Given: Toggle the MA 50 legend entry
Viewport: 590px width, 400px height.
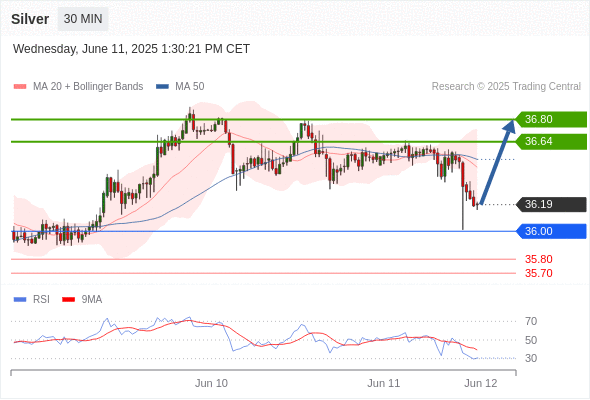Looking at the screenshot, I should click(180, 87).
